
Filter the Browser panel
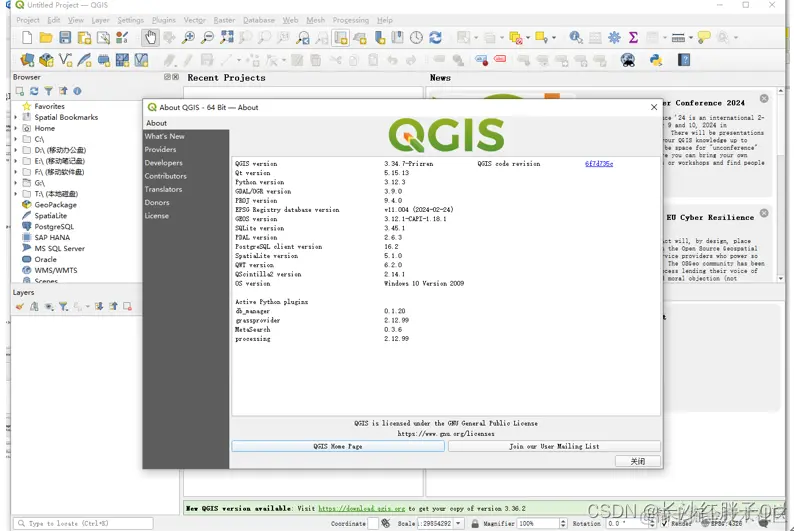coord(48,91)
